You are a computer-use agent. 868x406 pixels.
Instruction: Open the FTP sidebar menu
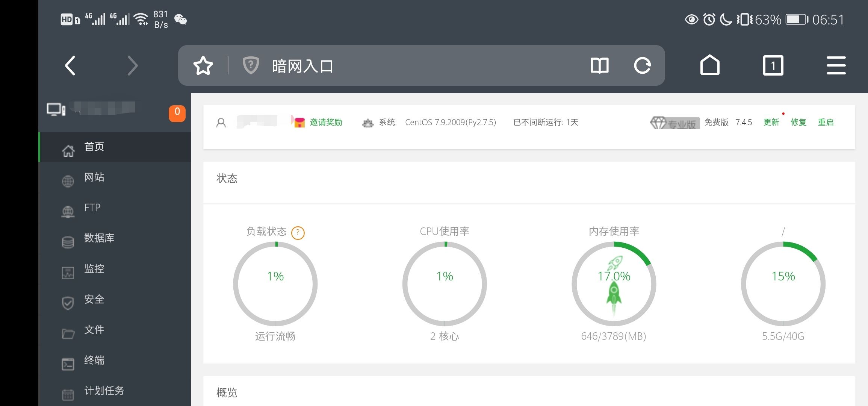point(92,208)
